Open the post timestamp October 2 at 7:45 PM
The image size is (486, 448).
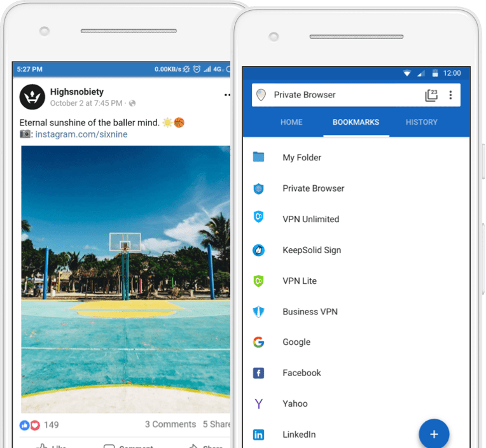[86, 103]
